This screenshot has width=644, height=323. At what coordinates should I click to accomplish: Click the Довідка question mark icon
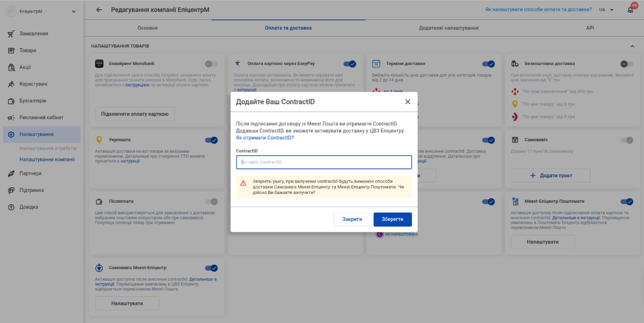pos(11,207)
